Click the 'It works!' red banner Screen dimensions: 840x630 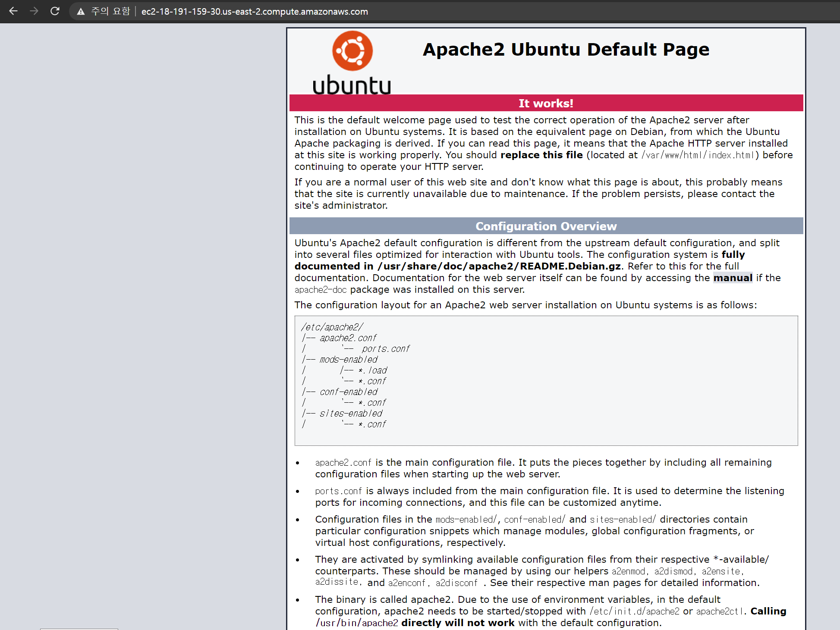(x=546, y=103)
